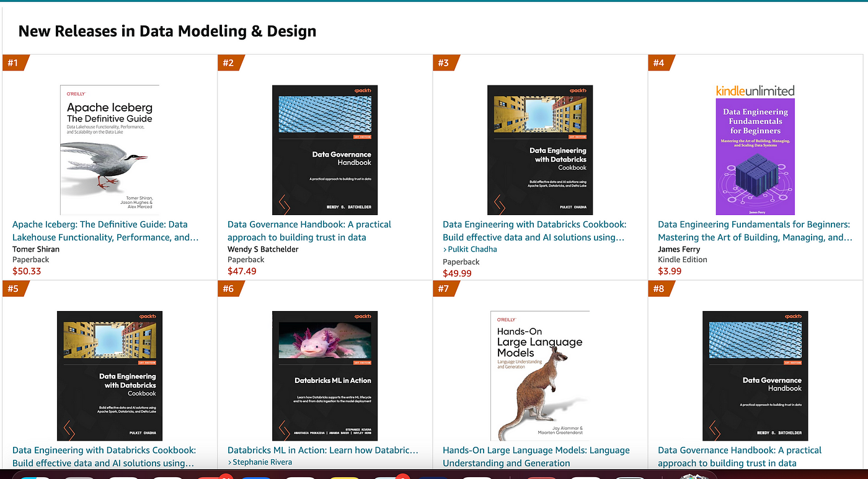Open the #2 Data Governance Handbook title link
Image resolution: width=868 pixels, height=479 pixels.
coord(309,231)
